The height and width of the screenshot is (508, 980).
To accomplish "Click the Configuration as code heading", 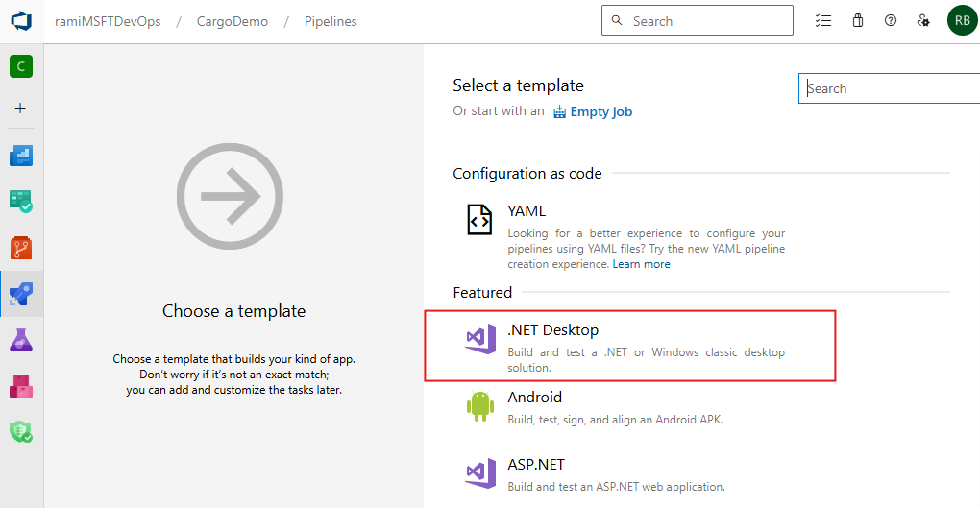I will tap(527, 174).
